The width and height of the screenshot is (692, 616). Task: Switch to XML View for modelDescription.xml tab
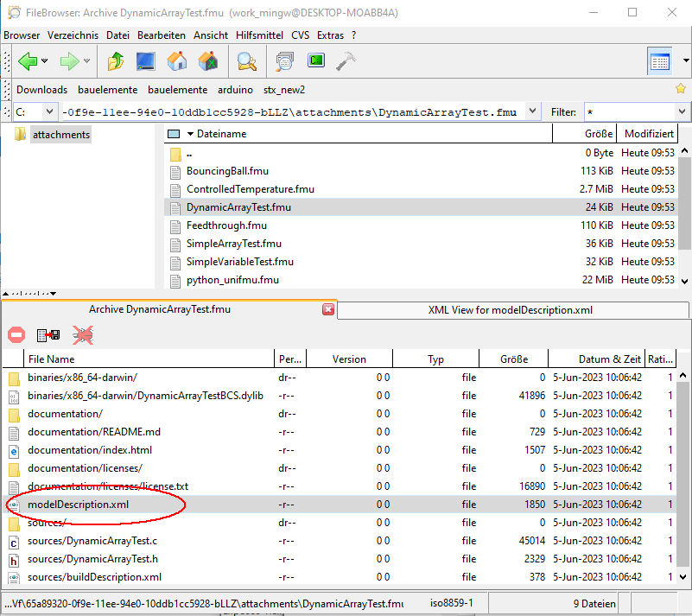[510, 309]
